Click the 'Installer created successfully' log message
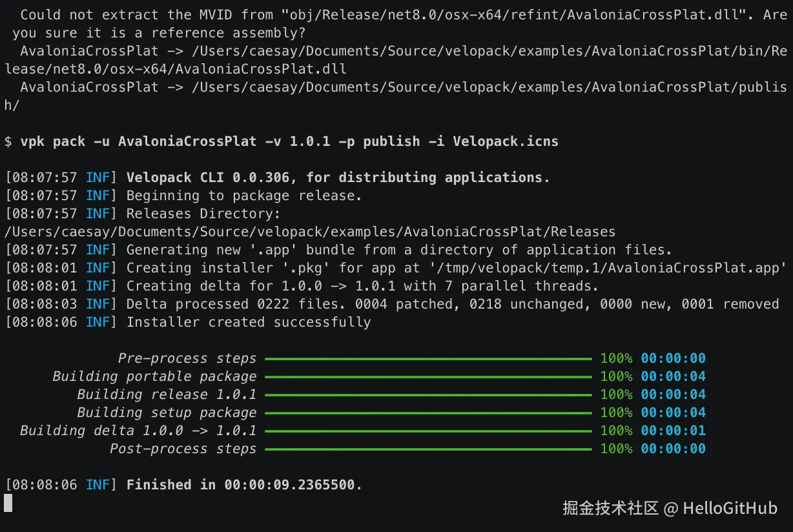Screen dimensions: 793x532 (x=249, y=322)
